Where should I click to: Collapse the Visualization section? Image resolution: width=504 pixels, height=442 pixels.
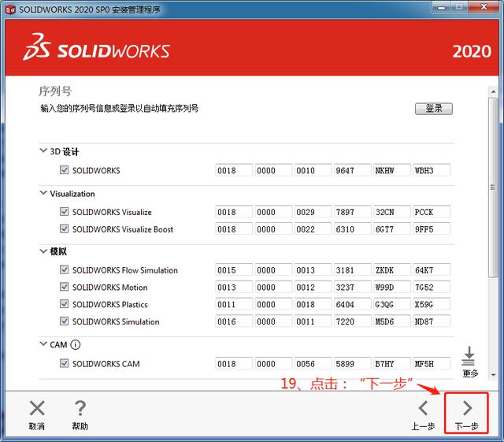(x=43, y=194)
